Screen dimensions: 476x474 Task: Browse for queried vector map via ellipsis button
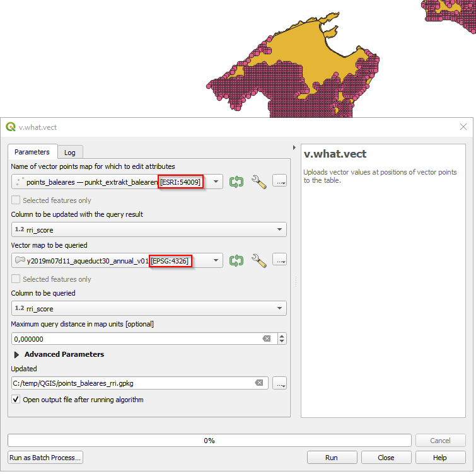coord(279,260)
